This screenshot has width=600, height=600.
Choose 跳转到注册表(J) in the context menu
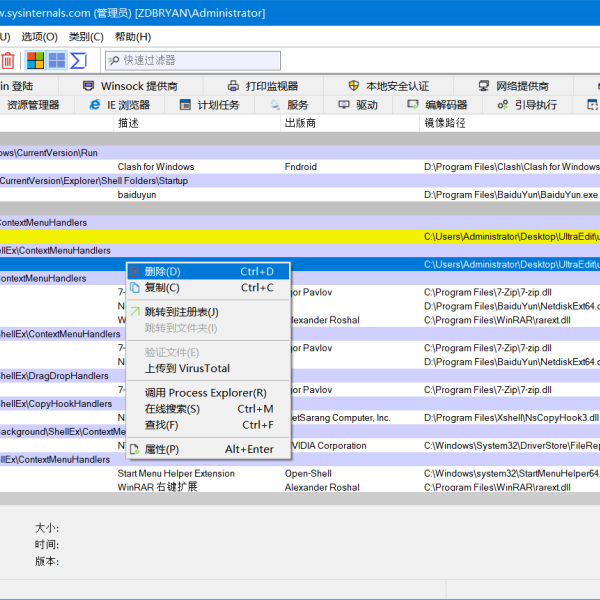(x=208, y=312)
